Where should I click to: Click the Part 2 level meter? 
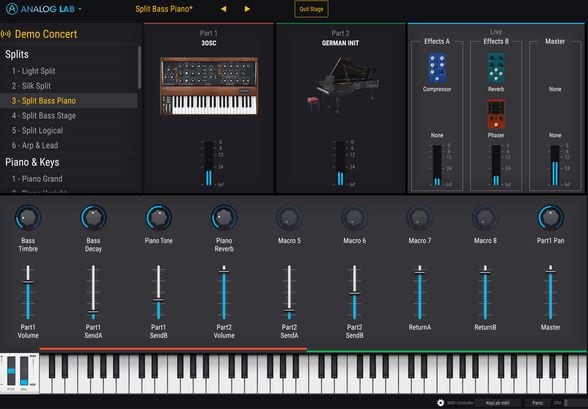click(340, 163)
